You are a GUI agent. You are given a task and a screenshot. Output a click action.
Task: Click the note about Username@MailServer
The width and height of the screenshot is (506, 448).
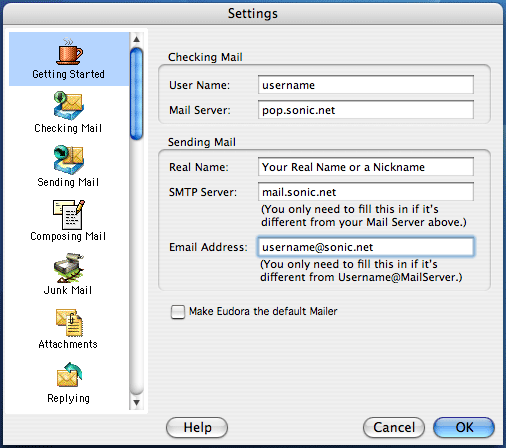[361, 271]
